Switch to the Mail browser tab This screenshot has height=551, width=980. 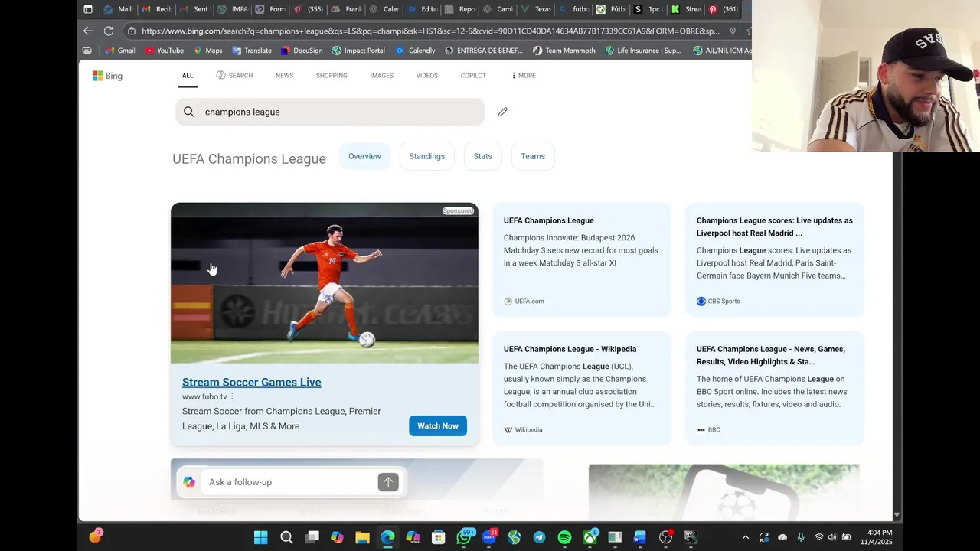(118, 9)
